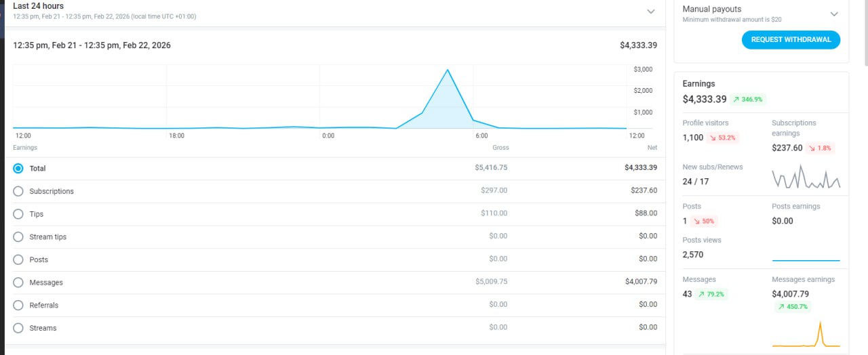Click the subscriptions earnings sparkline chart
This screenshot has height=355, width=868.
pos(806,177)
